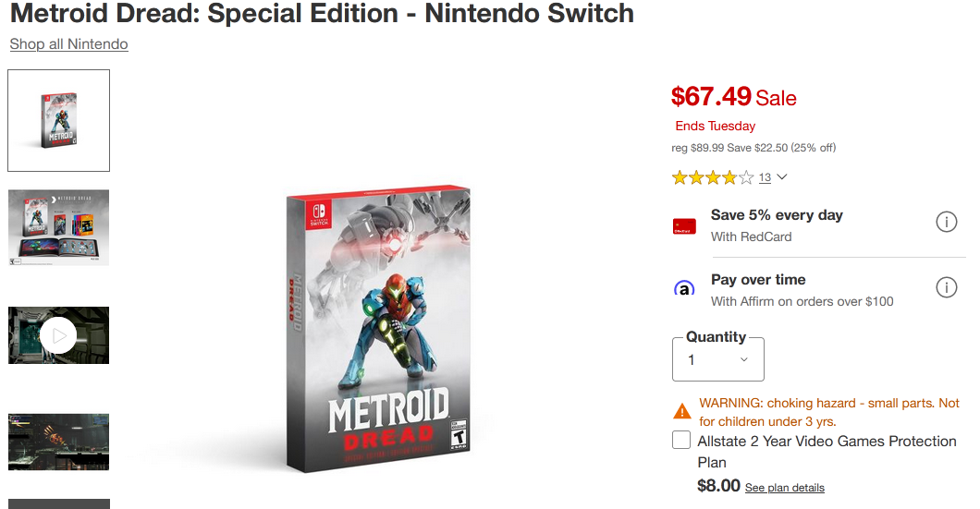Check the Allstate 2 Year Protection Plan box
This screenshot has height=509, width=980.
tap(681, 440)
